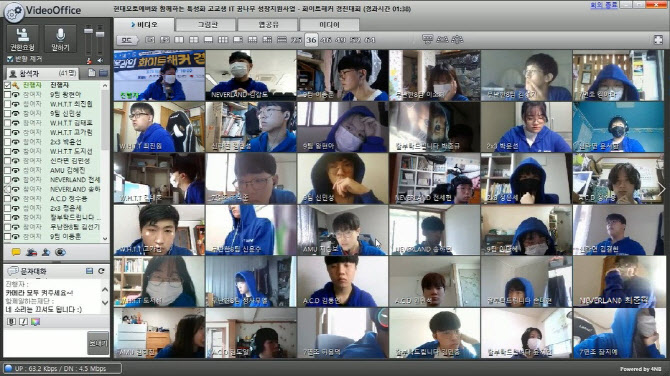The width and height of the screenshot is (670, 376).
Task: Click the 모드 mode arrow button
Action: point(127,40)
